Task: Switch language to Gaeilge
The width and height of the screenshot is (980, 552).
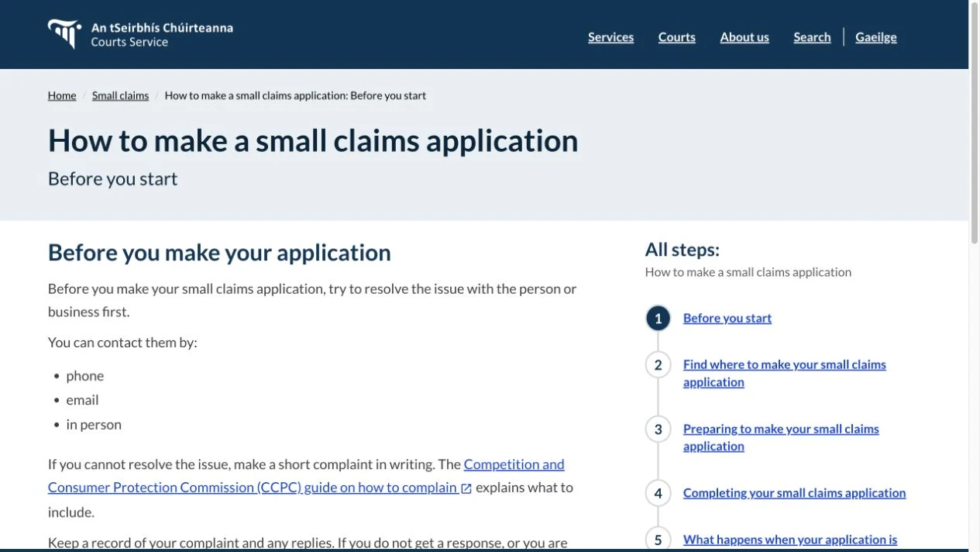Action: tap(876, 37)
